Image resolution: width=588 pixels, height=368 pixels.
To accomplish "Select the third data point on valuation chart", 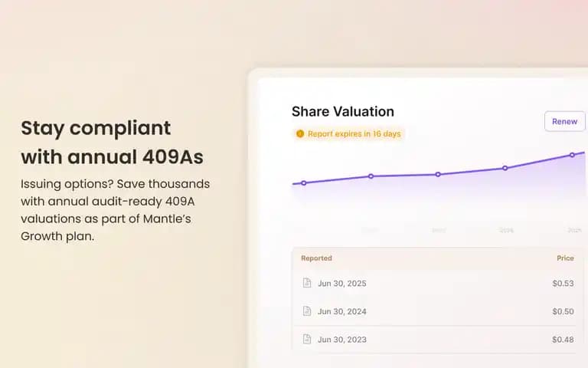I will (x=438, y=174).
